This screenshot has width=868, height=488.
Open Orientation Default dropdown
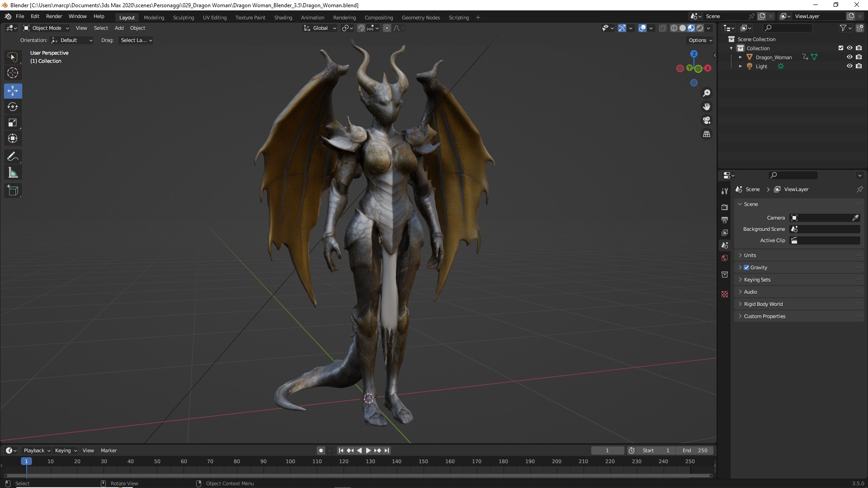72,40
